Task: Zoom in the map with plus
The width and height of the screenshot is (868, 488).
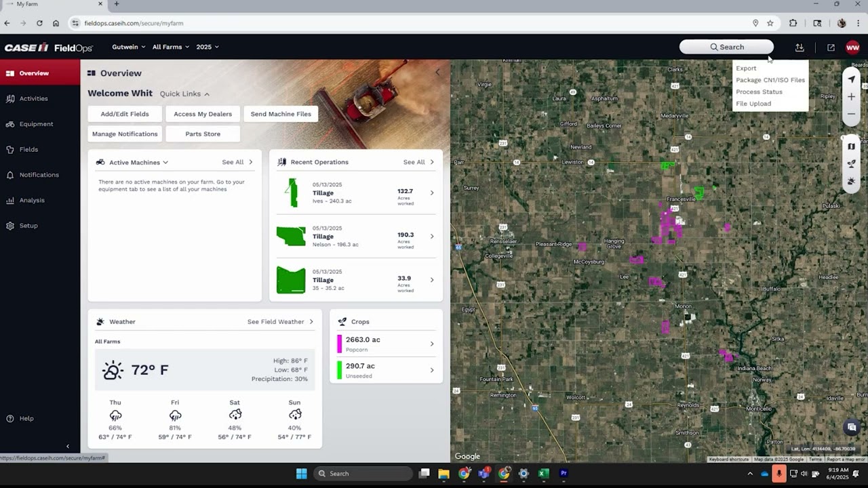Action: coord(852,97)
